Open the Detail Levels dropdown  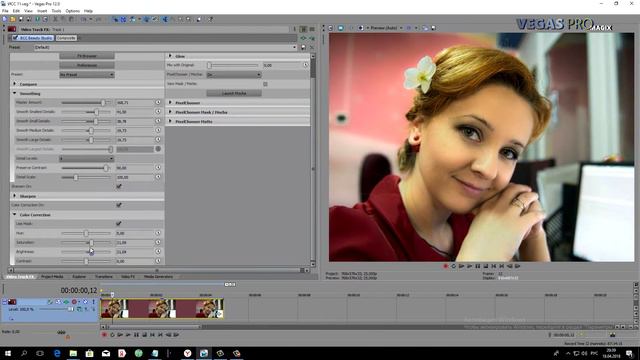(x=87, y=158)
